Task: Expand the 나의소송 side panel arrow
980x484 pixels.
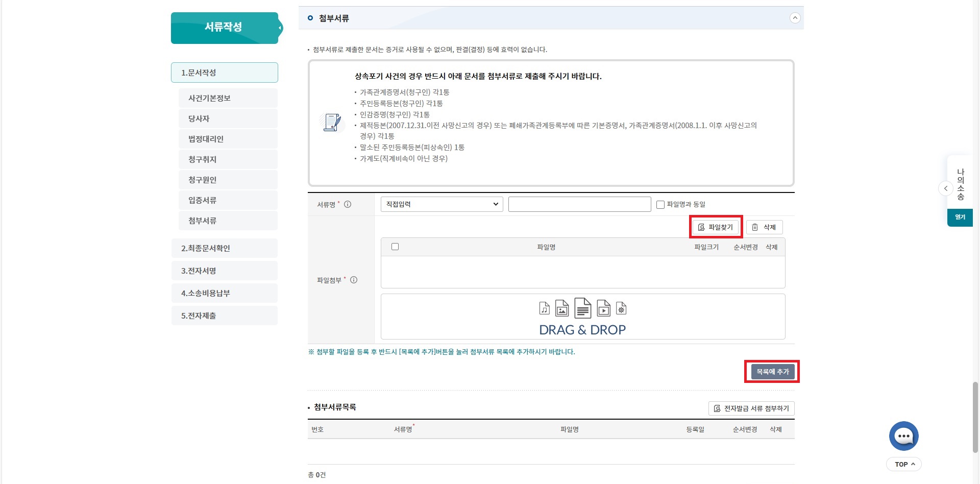Action: click(x=946, y=188)
